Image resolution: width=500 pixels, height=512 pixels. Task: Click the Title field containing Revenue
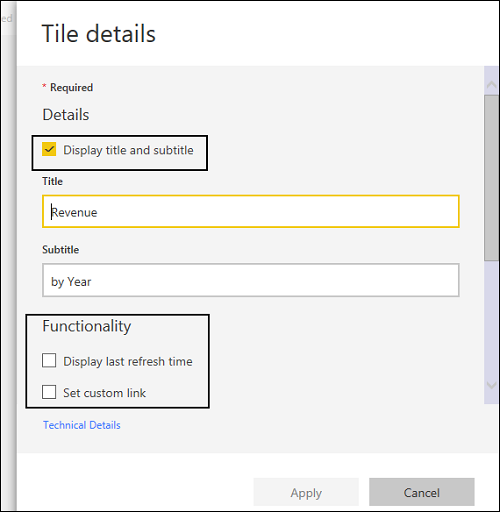tap(251, 212)
